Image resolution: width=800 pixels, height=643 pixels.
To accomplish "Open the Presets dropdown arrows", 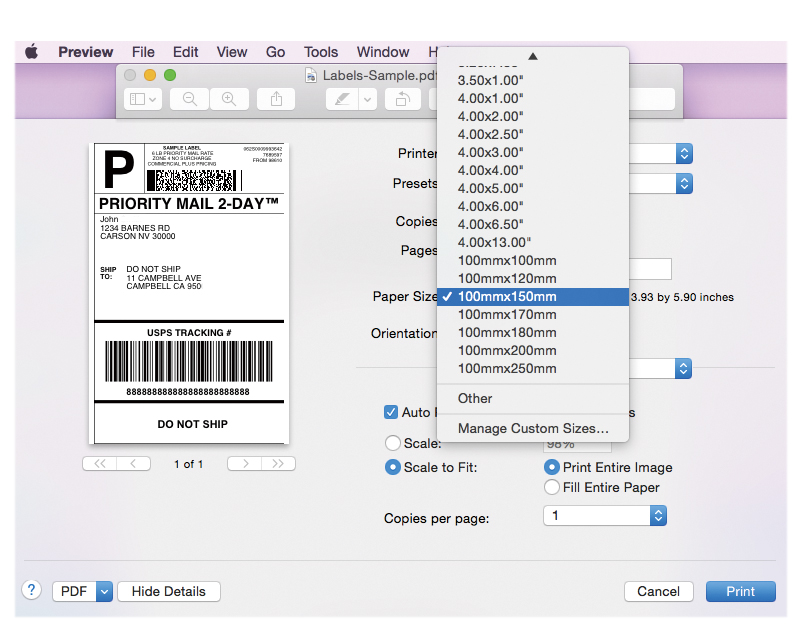I will pyautogui.click(x=684, y=184).
